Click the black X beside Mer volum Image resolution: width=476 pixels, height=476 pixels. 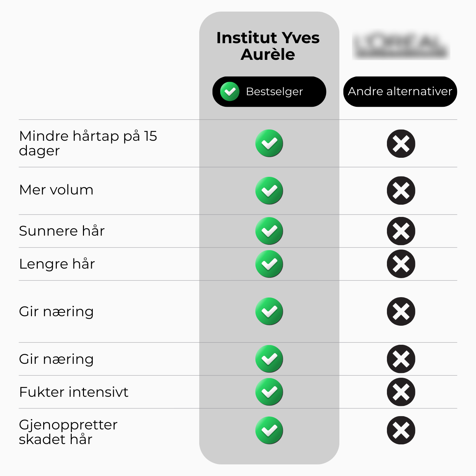(401, 191)
